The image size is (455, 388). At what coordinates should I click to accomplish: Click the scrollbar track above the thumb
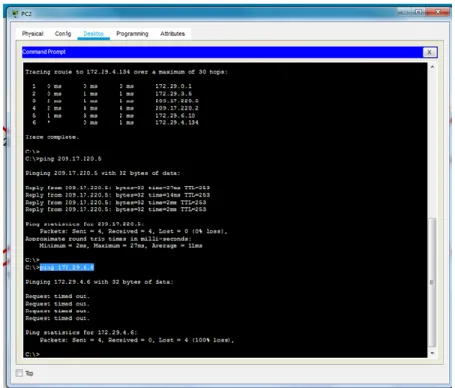[x=432, y=144]
